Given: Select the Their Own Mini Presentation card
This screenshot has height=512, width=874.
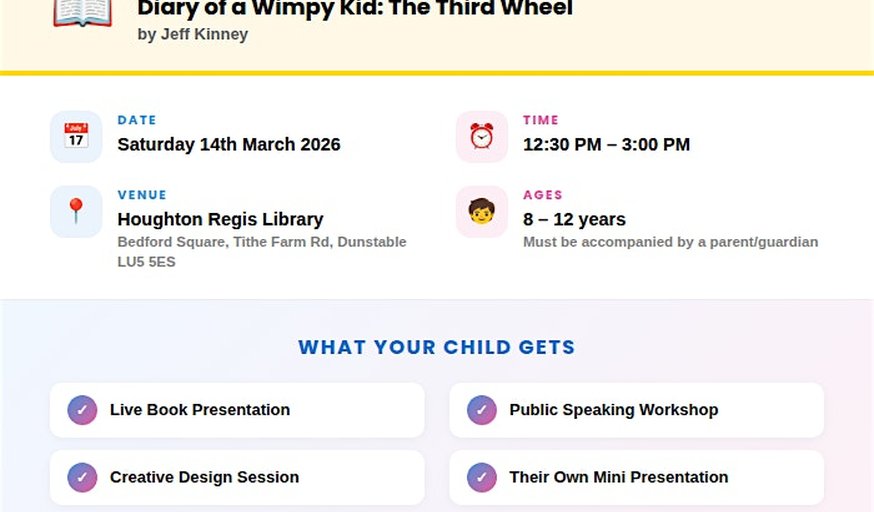Looking at the screenshot, I should coord(636,477).
